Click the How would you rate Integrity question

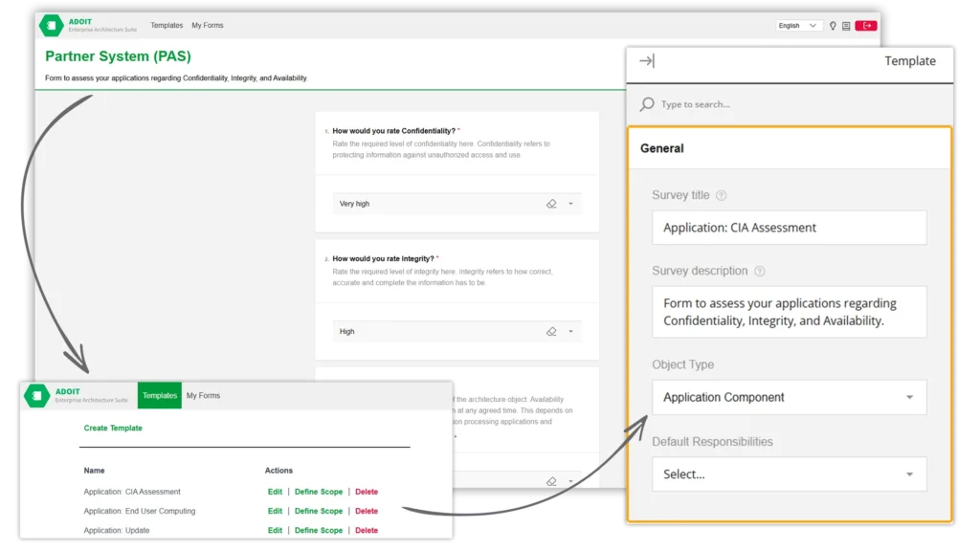tap(383, 258)
